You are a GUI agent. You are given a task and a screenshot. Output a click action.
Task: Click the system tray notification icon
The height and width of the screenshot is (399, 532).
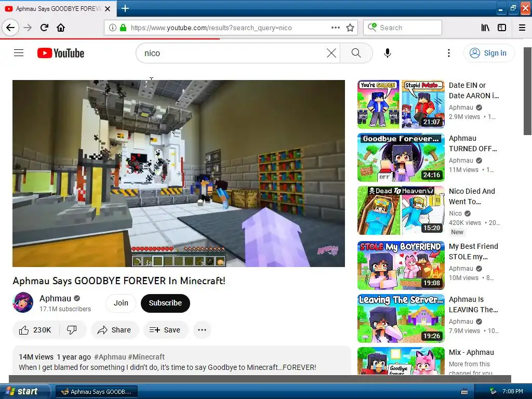(493, 391)
